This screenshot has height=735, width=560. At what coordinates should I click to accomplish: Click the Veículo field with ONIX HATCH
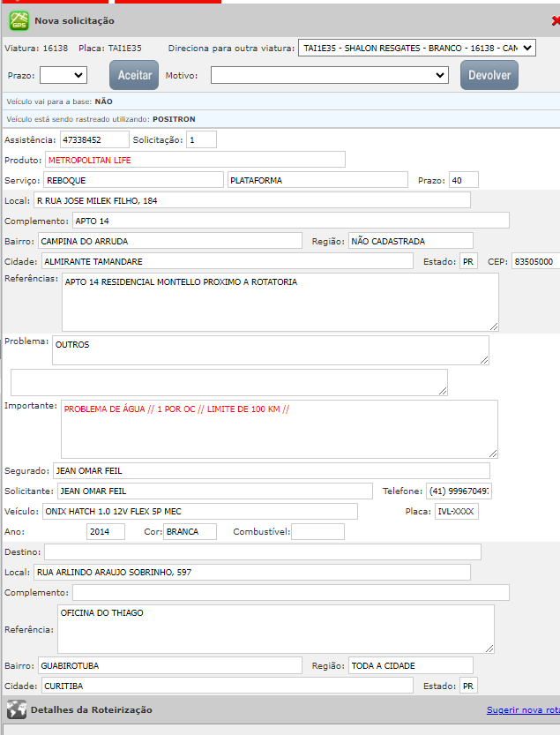pyautogui.click(x=199, y=511)
